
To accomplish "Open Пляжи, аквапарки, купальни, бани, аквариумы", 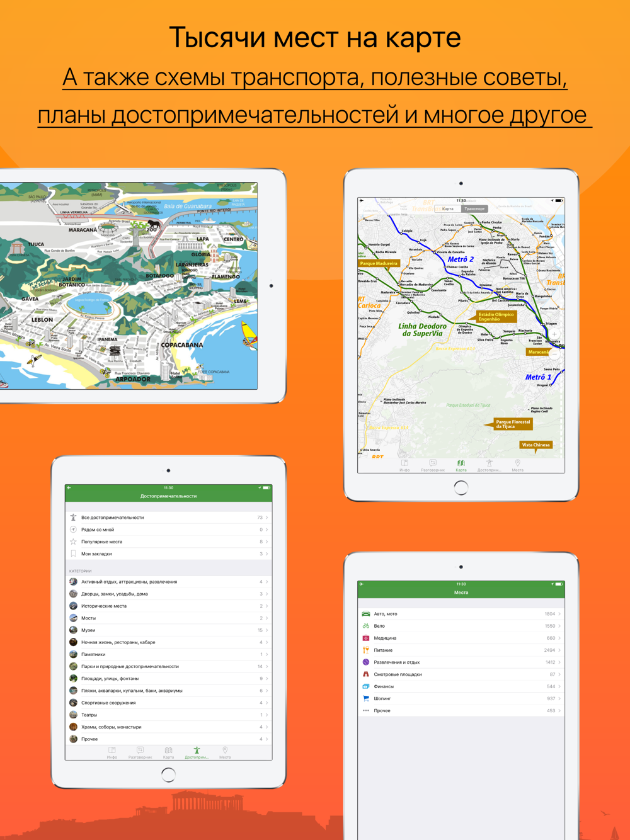I will [168, 691].
